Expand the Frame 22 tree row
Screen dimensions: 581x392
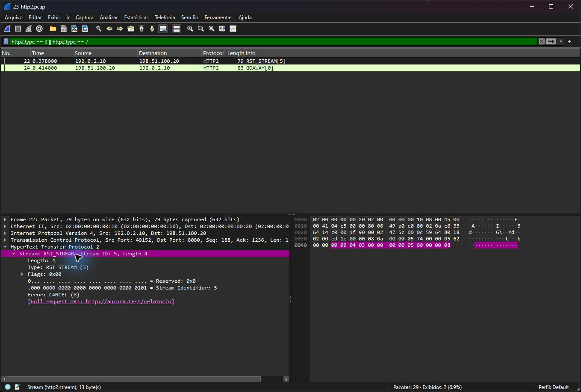(5, 219)
